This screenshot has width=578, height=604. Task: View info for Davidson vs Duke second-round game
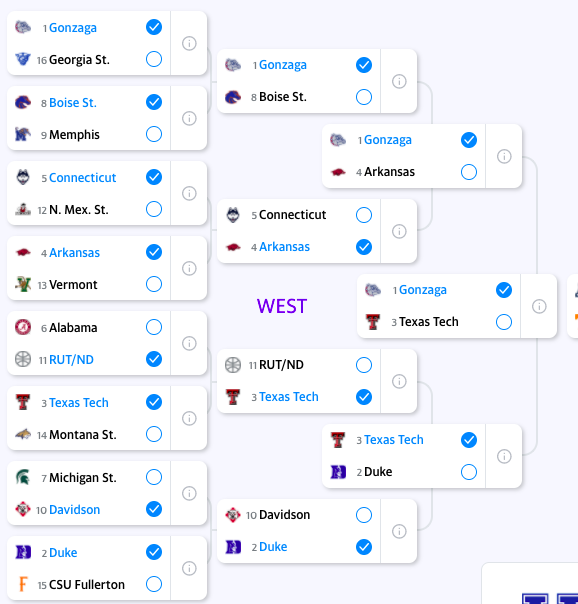[x=399, y=531]
